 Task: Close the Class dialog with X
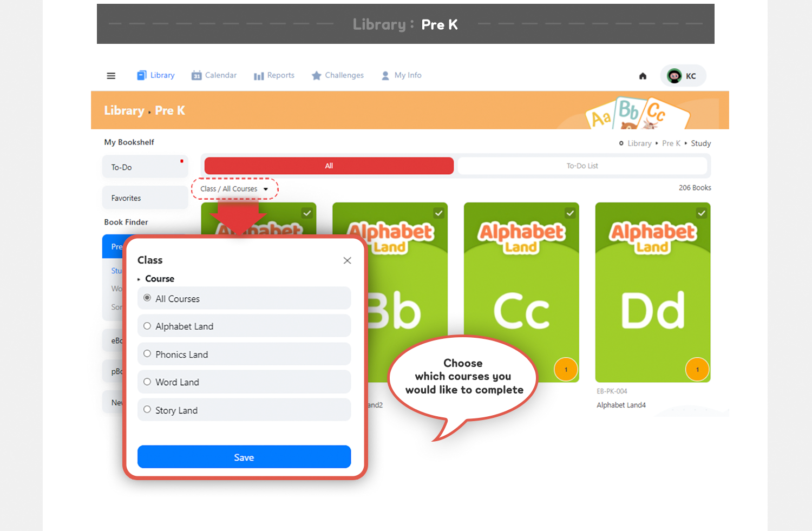[x=347, y=260]
